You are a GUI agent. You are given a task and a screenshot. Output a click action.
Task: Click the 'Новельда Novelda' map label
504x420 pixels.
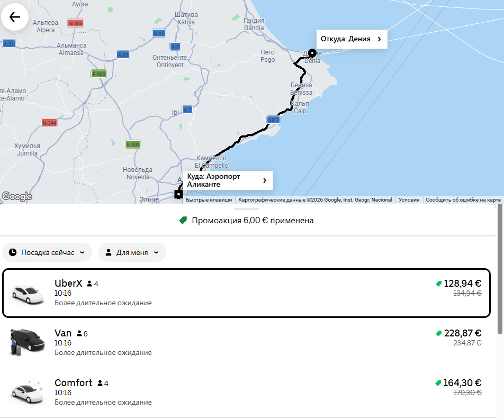point(138,174)
